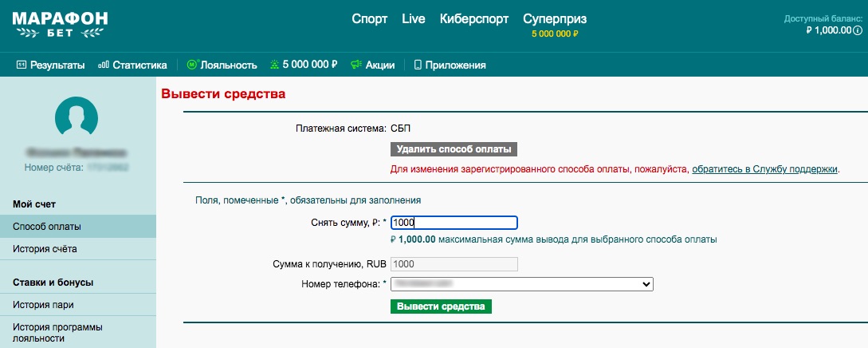Screen dimensions: 868x348
Task: Click the Номер счёта label
Action: (x=53, y=166)
